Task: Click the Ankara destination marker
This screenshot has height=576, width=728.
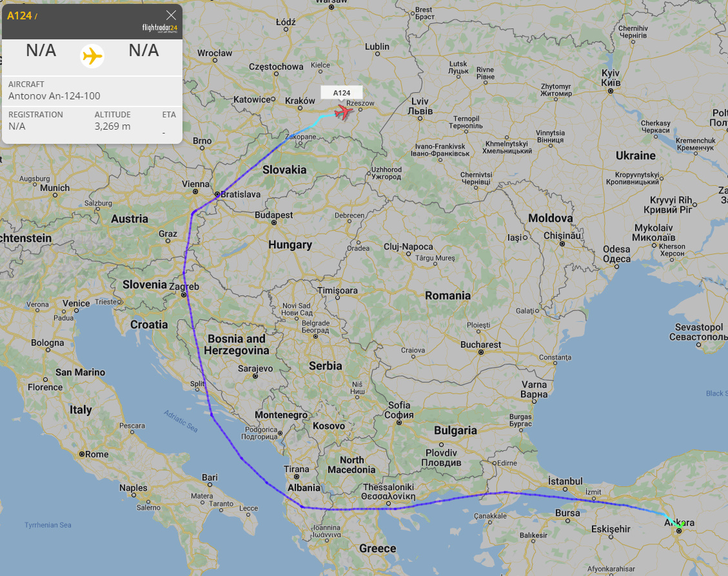Action: (679, 530)
